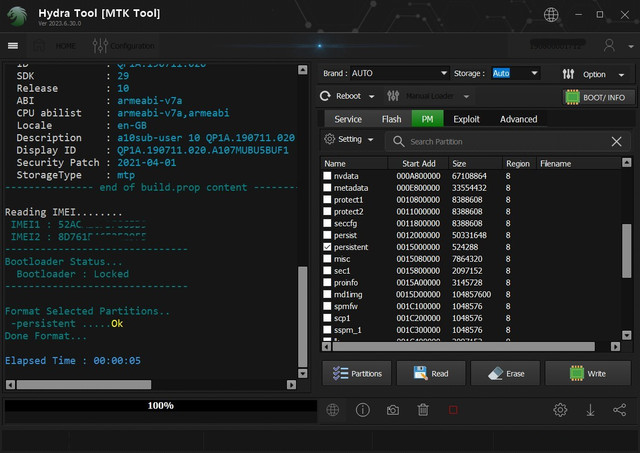This screenshot has width=640, height=453.
Task: Clear the log with trash icon
Action: tap(423, 410)
